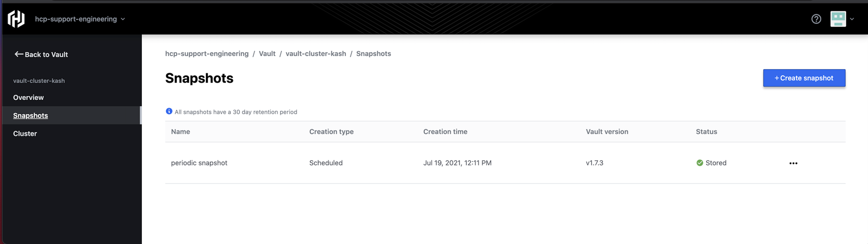The height and width of the screenshot is (244, 868).
Task: Open Overview in the sidebar
Action: coord(28,98)
